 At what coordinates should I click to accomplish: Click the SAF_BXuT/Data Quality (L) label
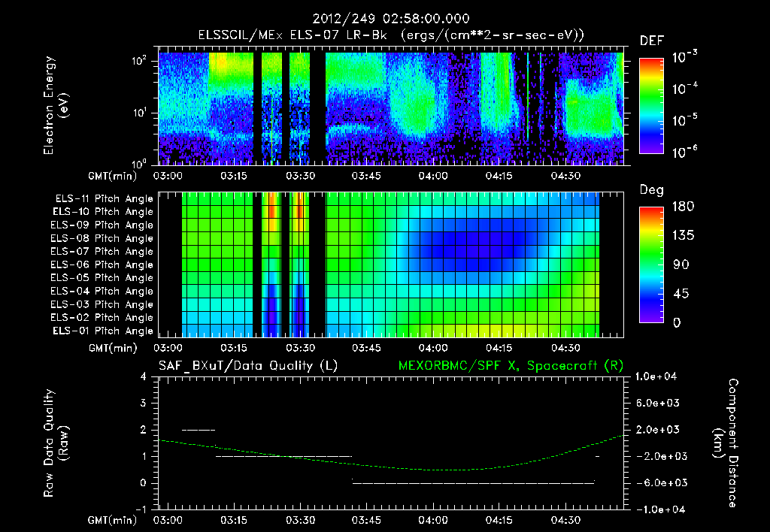click(248, 366)
